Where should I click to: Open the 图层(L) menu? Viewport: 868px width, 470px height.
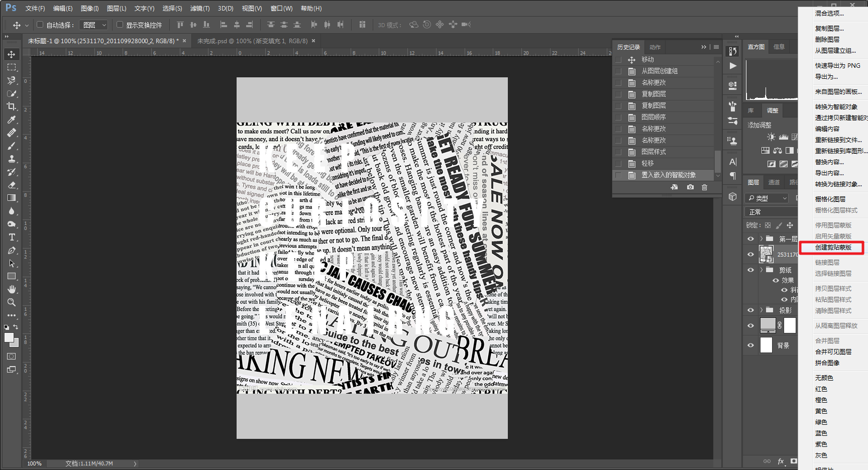117,9
